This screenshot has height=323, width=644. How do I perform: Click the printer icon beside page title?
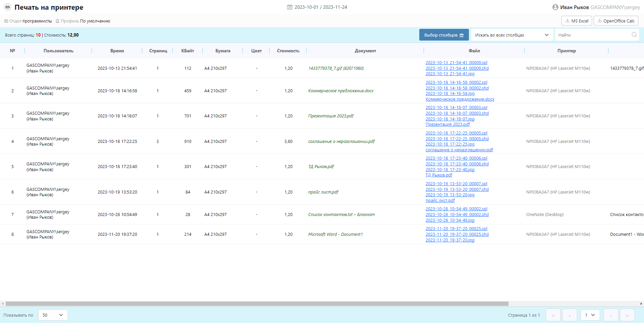click(x=7, y=7)
